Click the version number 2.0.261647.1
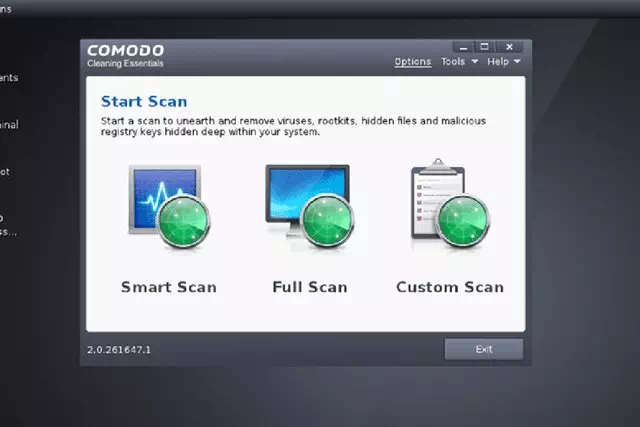 119,350
